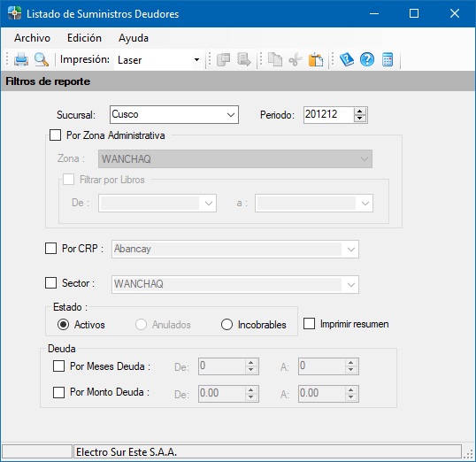Image resolution: width=476 pixels, height=462 pixels.
Task: Open the Edición menu
Action: 84,38
